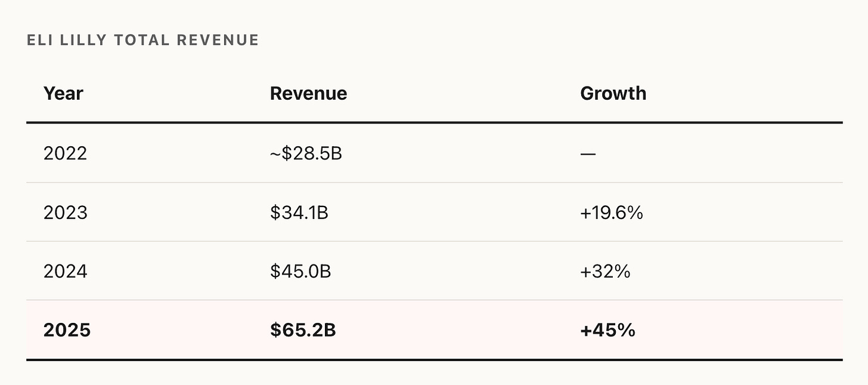868x385 pixels.
Task: Click the +45% growth value
Action: 607,330
